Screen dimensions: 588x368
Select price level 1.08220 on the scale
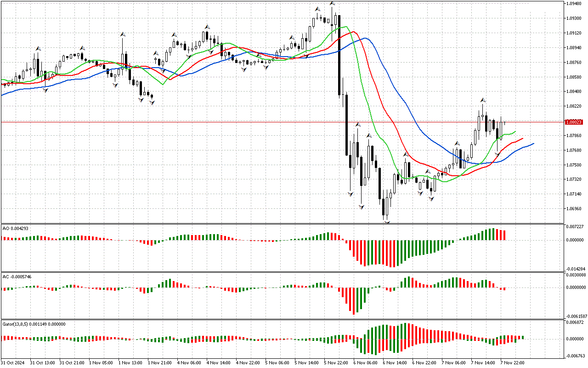pos(574,106)
